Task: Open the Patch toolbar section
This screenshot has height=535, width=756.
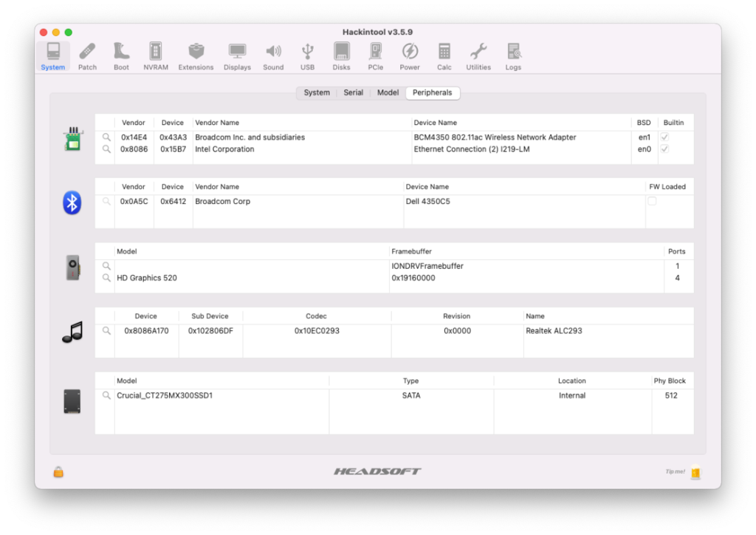Action: [87, 56]
